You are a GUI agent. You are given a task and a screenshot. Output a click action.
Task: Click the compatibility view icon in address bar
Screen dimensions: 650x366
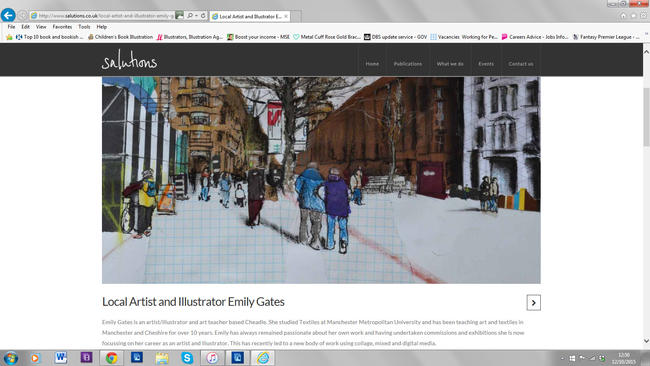(179, 16)
